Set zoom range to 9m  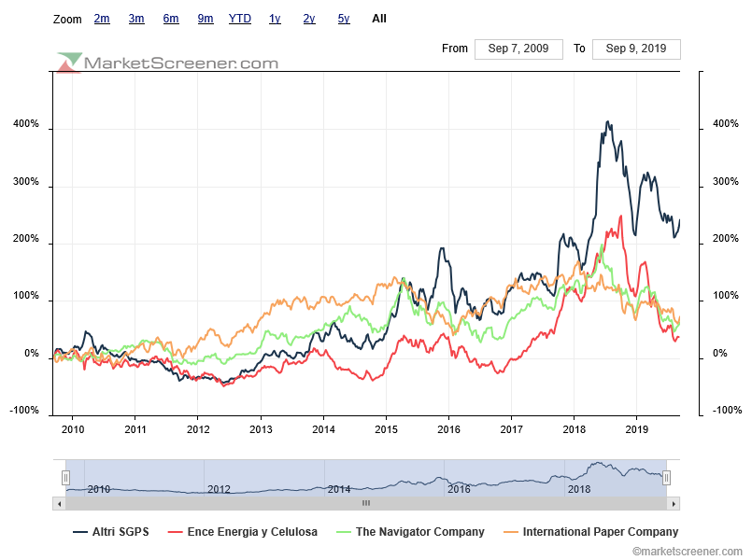pyautogui.click(x=206, y=19)
